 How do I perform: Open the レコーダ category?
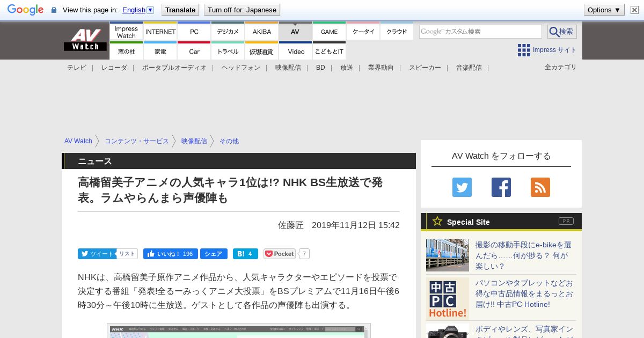pyautogui.click(x=114, y=68)
